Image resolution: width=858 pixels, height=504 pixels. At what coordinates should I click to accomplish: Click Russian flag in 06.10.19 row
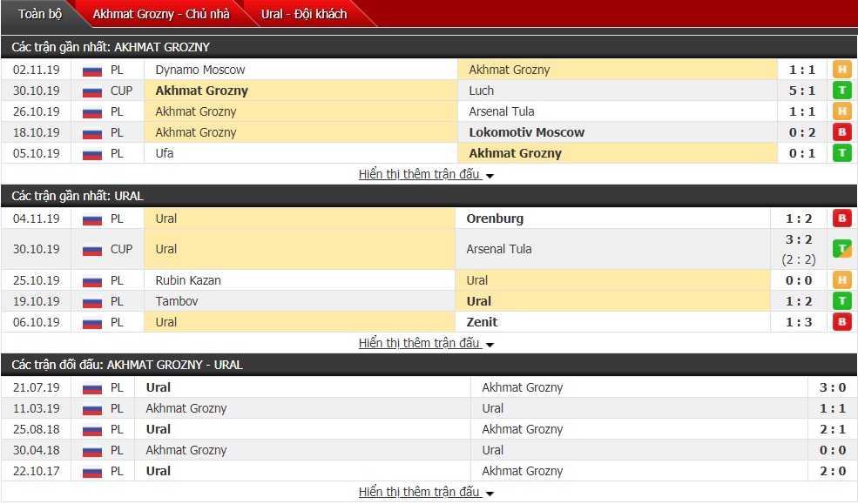click(92, 323)
